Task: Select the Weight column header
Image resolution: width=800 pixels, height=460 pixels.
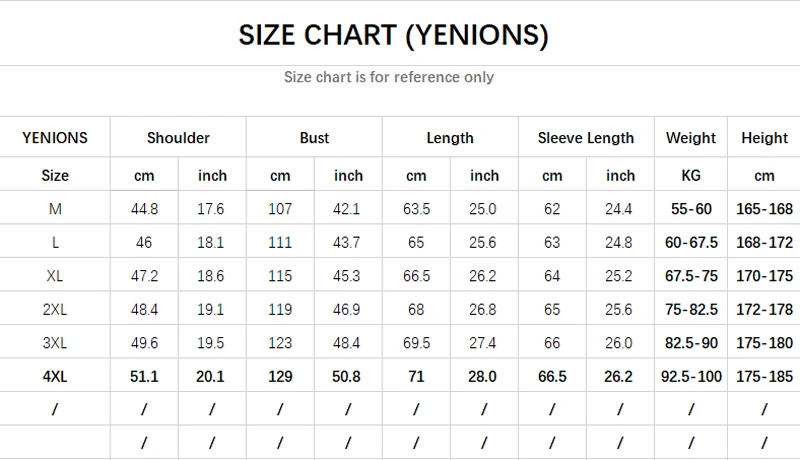Action: (691, 138)
